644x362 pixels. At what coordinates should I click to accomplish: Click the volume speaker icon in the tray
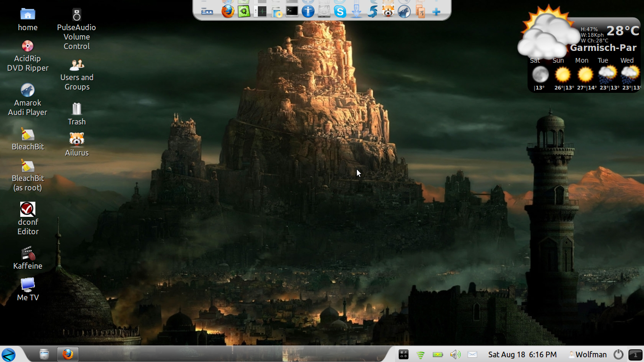(x=455, y=354)
